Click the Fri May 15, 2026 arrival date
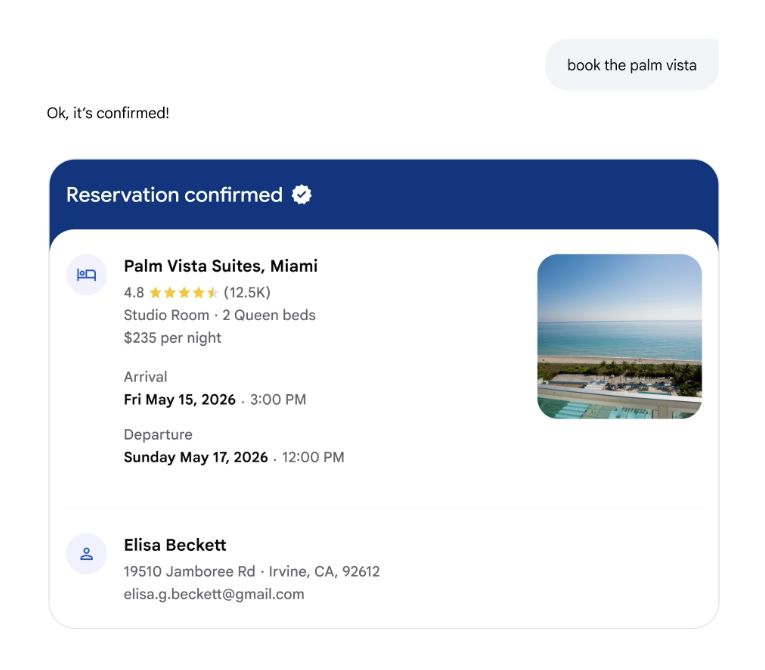The width and height of the screenshot is (765, 670). [180, 400]
